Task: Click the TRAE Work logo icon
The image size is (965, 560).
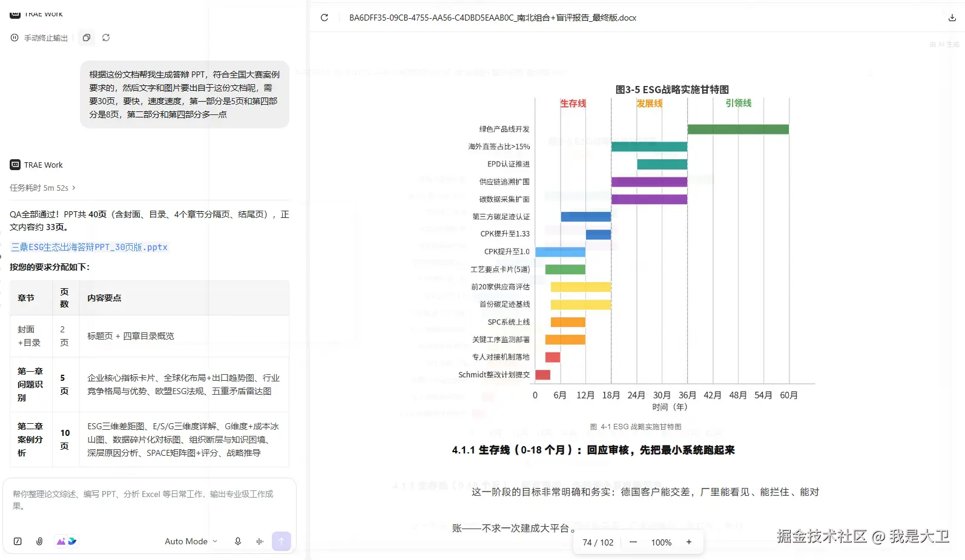Action: pyautogui.click(x=15, y=165)
